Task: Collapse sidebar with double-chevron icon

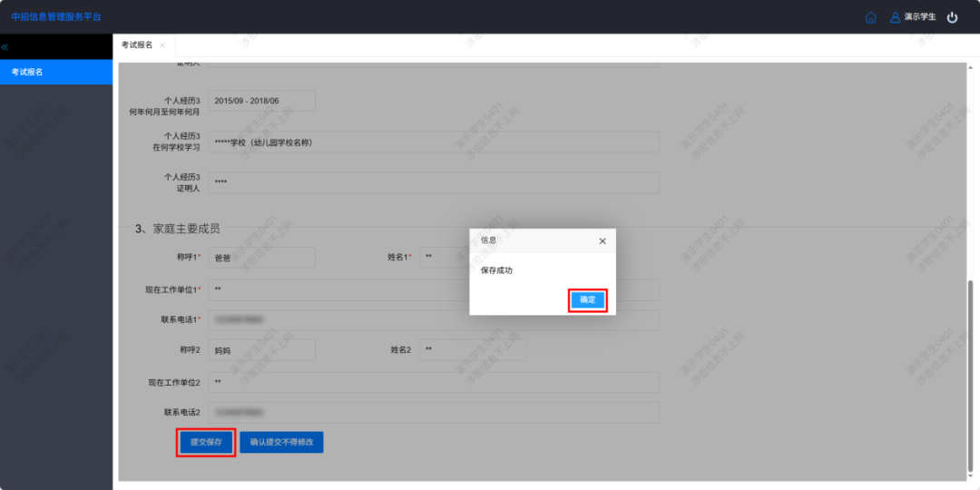Action: click(x=5, y=46)
